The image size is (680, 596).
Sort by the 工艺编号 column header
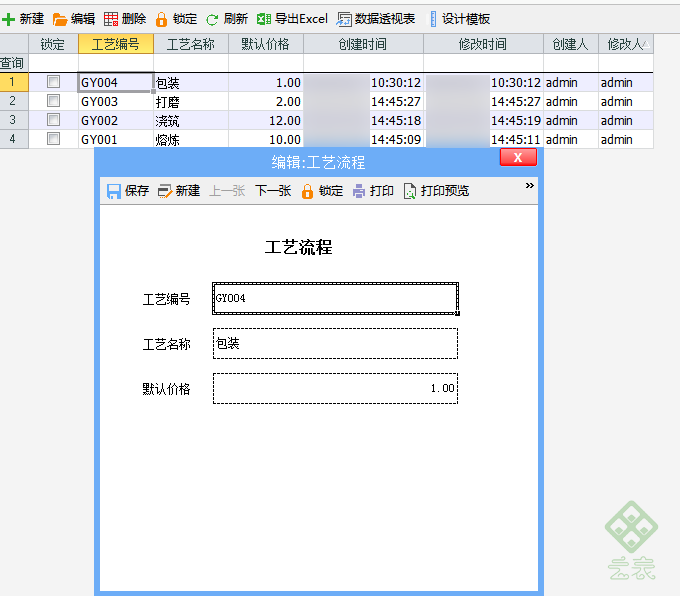click(x=116, y=44)
